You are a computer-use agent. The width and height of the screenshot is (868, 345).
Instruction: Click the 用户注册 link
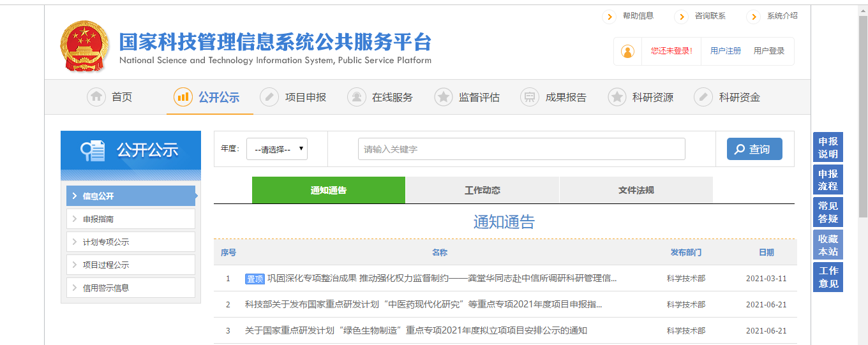point(726,51)
